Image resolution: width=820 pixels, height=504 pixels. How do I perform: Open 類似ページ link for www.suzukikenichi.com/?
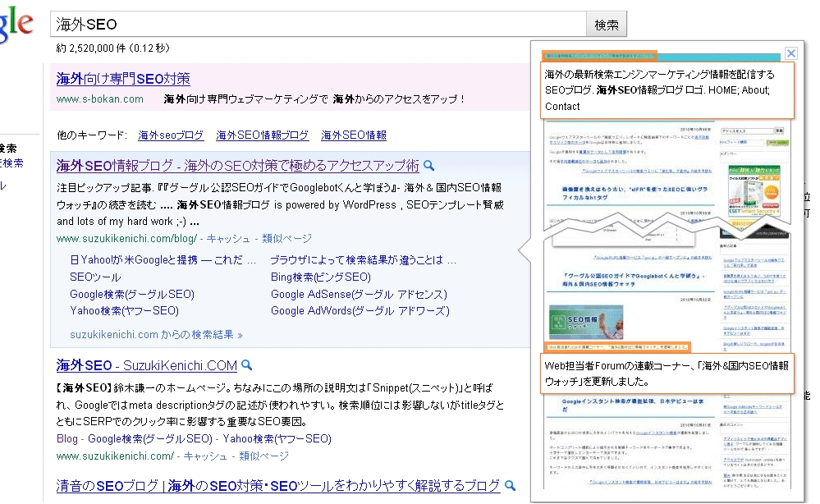[x=263, y=456]
